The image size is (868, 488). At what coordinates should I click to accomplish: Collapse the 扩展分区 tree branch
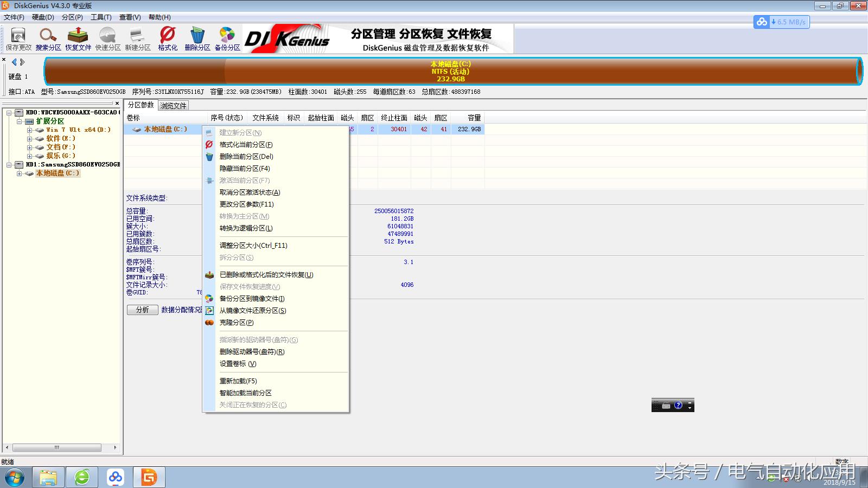[x=20, y=121]
